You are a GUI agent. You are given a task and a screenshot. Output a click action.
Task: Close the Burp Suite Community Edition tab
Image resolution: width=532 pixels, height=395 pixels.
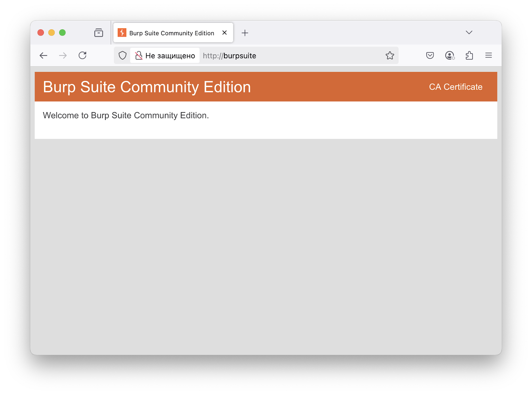(x=224, y=33)
